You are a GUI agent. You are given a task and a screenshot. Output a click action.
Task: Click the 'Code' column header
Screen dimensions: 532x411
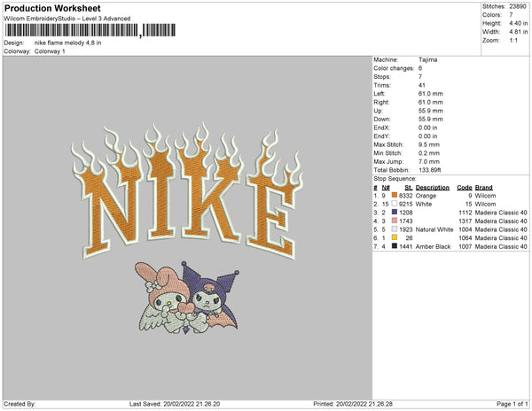click(465, 188)
